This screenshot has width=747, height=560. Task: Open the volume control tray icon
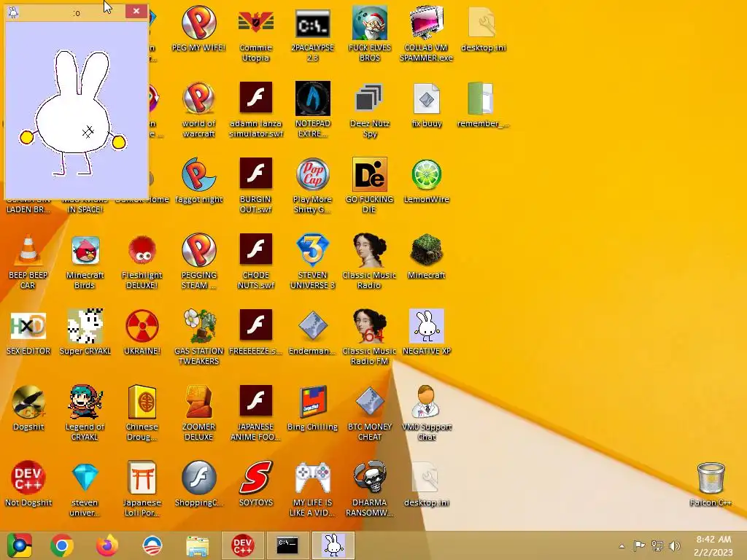coord(675,546)
